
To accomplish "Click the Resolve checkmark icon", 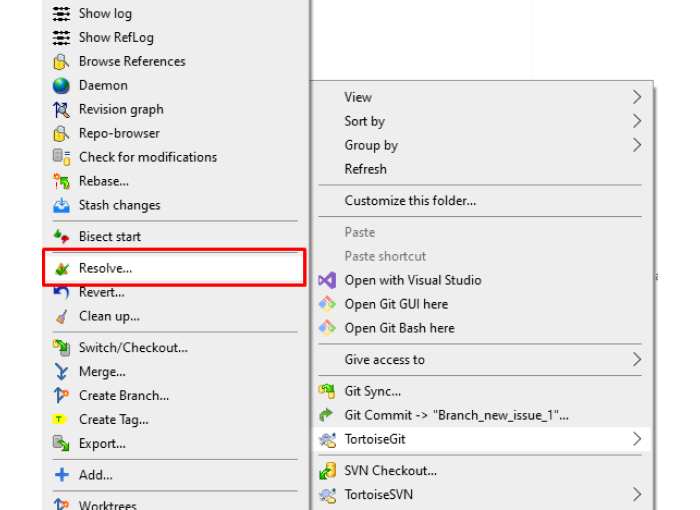I will pyautogui.click(x=62, y=269).
